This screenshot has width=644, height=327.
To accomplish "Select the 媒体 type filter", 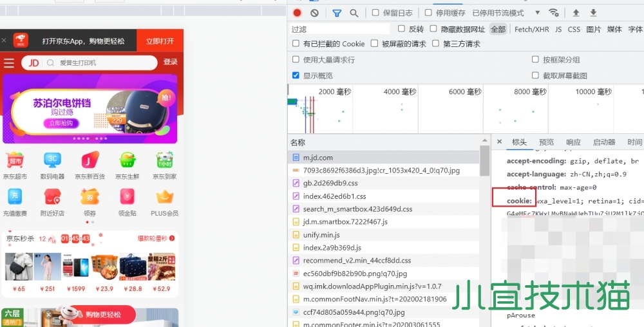I will (x=614, y=29).
